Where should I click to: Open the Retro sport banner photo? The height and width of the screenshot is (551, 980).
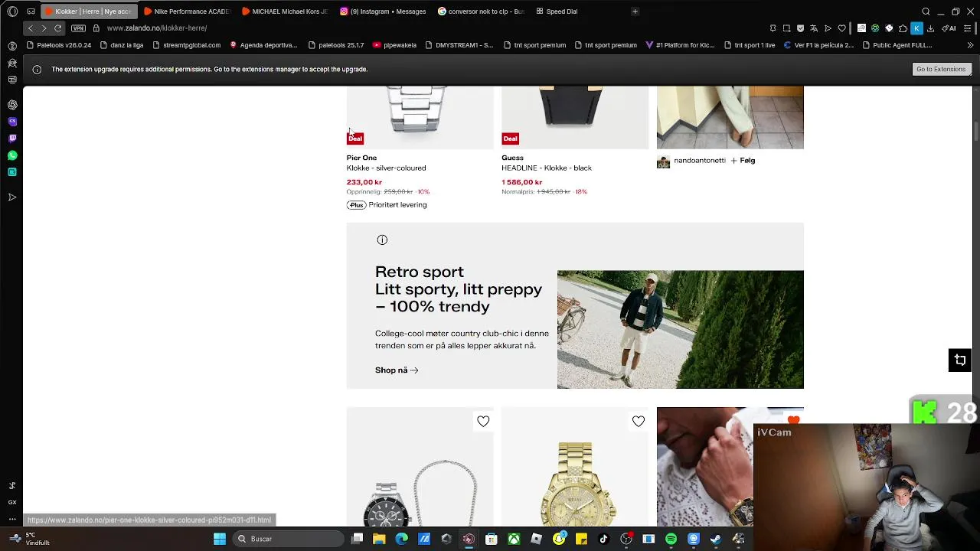681,329
